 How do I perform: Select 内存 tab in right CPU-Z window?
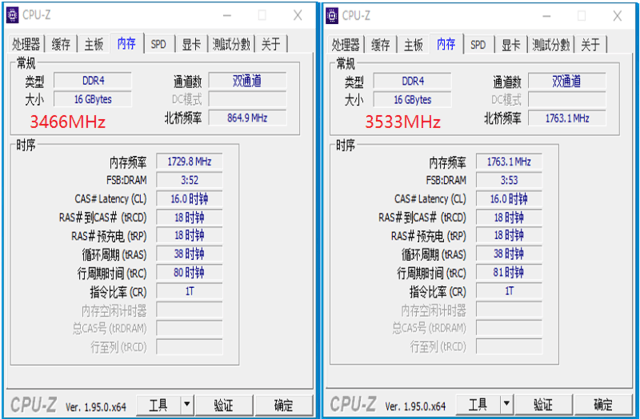point(446,44)
